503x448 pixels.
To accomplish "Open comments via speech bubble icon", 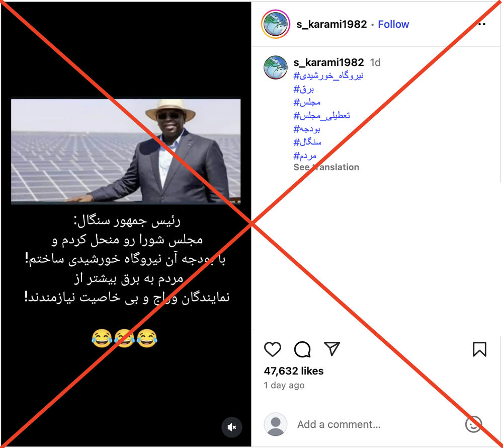I will pyautogui.click(x=302, y=349).
